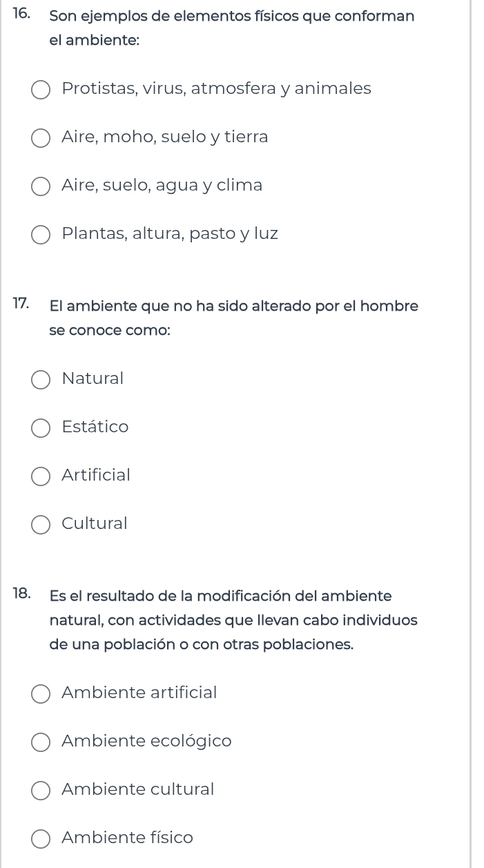Select the 'Cultural' radio button

(41, 525)
